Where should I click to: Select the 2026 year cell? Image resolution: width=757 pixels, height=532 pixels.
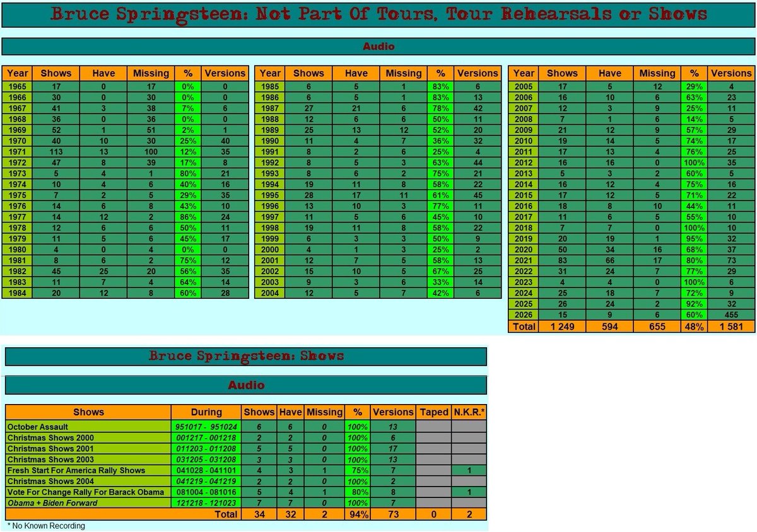523,315
